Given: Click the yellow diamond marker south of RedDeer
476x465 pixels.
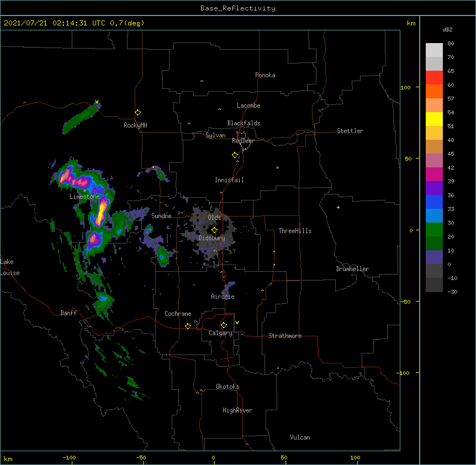Looking at the screenshot, I should pyautogui.click(x=235, y=155).
